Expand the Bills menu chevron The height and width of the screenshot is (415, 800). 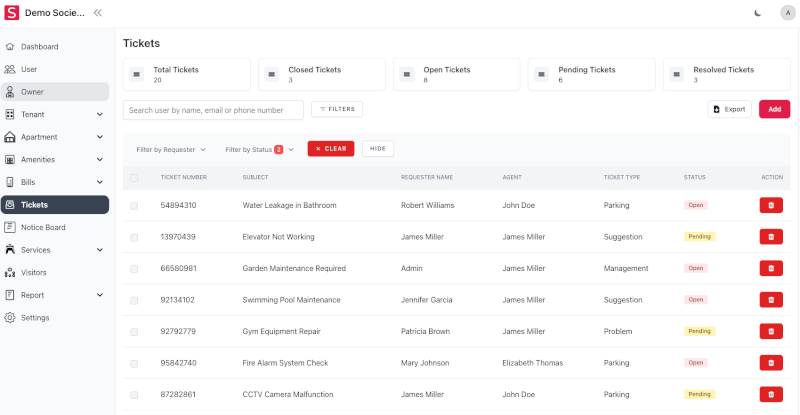(x=100, y=182)
